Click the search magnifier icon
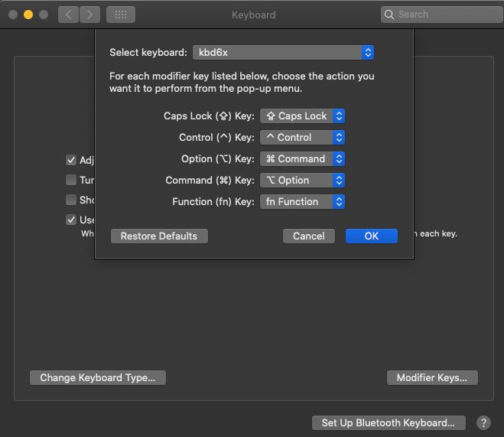 (389, 15)
